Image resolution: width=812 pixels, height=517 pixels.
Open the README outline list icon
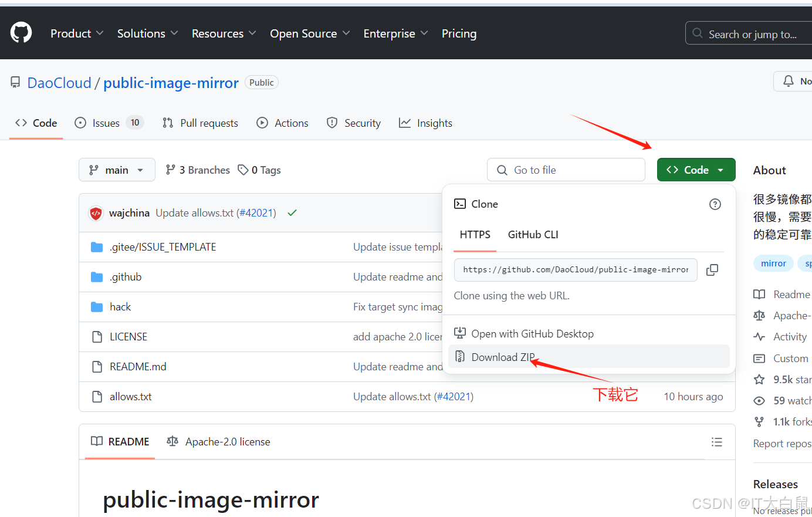point(717,442)
